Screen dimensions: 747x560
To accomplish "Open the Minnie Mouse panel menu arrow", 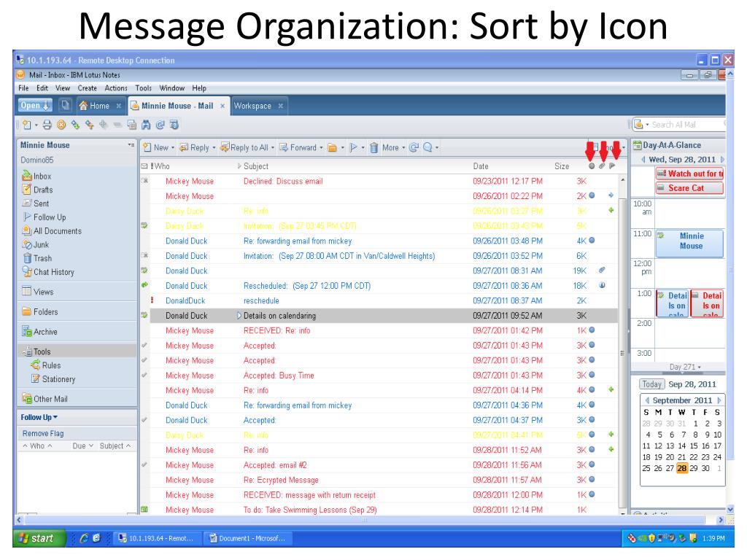I will [x=131, y=145].
